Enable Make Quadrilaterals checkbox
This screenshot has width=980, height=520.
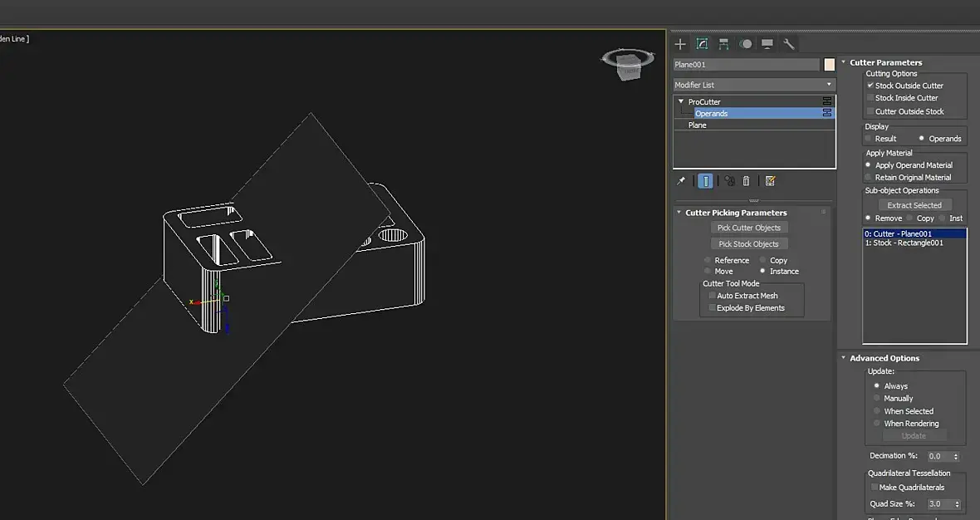point(875,487)
